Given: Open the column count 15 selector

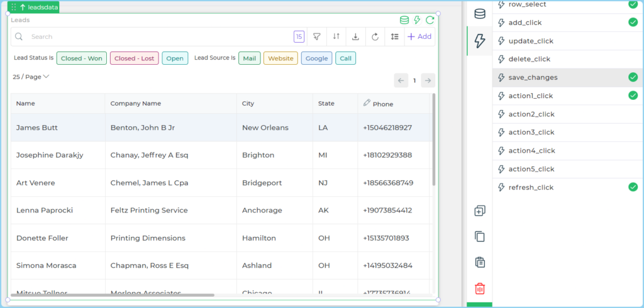Looking at the screenshot, I should (x=299, y=36).
